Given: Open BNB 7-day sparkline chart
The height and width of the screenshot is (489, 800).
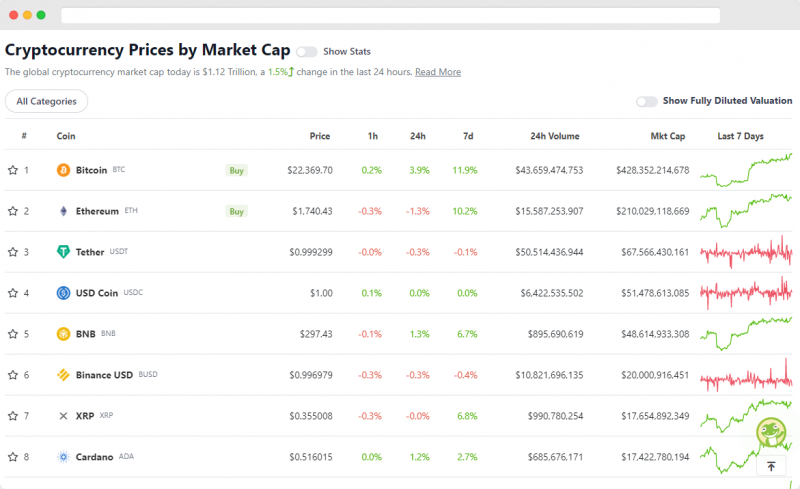Looking at the screenshot, I should (746, 334).
